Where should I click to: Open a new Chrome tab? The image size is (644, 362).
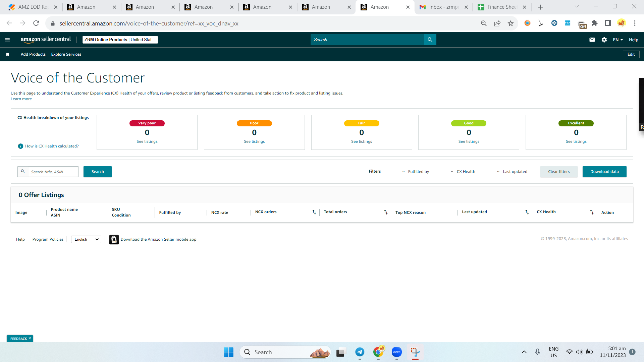point(540,7)
